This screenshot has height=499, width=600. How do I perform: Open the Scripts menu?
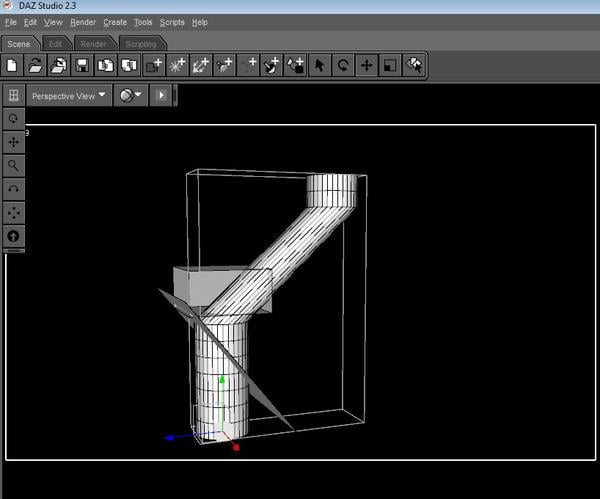point(172,23)
